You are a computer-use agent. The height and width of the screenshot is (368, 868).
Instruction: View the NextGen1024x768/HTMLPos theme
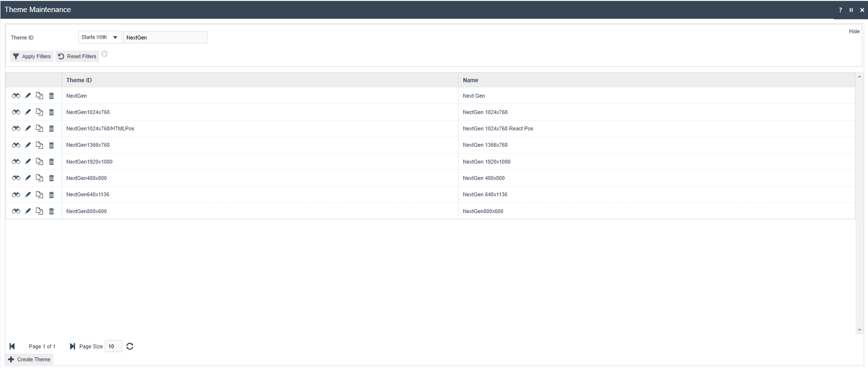pyautogui.click(x=16, y=128)
